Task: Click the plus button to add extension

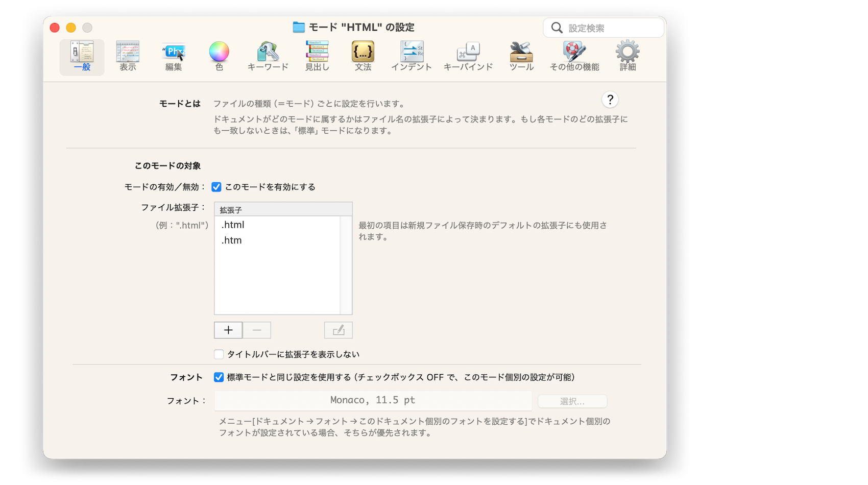Action: (x=228, y=330)
